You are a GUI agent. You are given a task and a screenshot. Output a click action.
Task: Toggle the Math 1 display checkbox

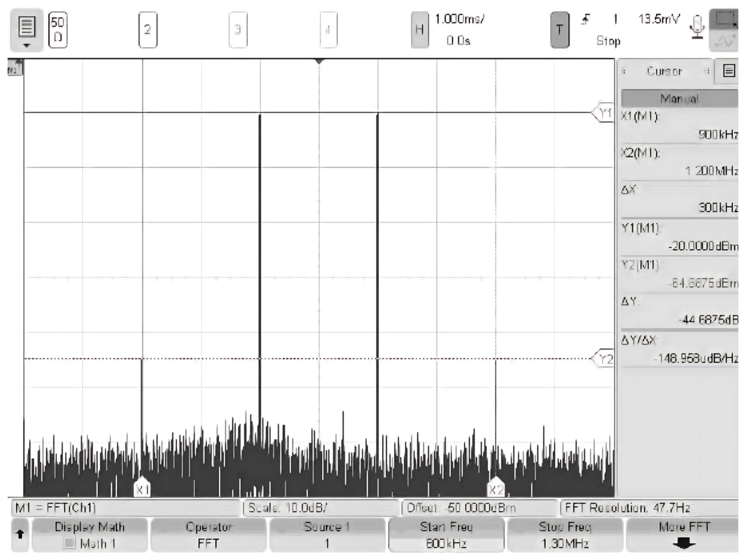(70, 543)
